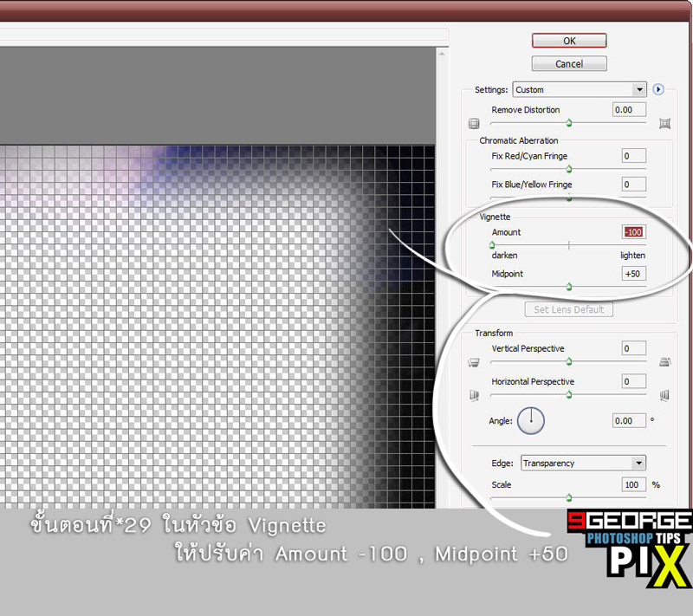Click the Vignette Midpoint slider handle
This screenshot has height=616, width=693.
569,287
